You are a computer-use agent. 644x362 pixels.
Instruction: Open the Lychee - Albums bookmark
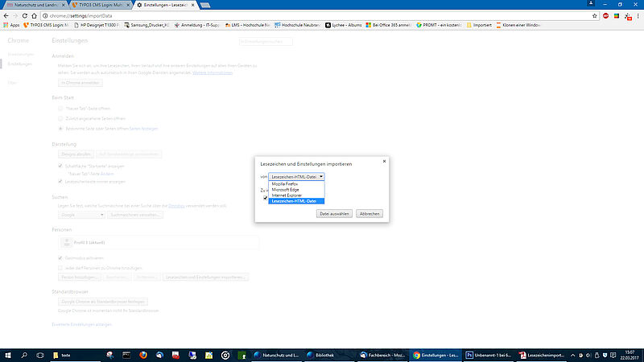344,25
